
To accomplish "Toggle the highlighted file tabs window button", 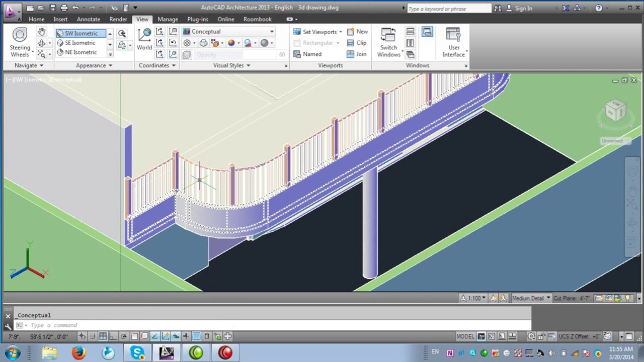I will [x=427, y=32].
